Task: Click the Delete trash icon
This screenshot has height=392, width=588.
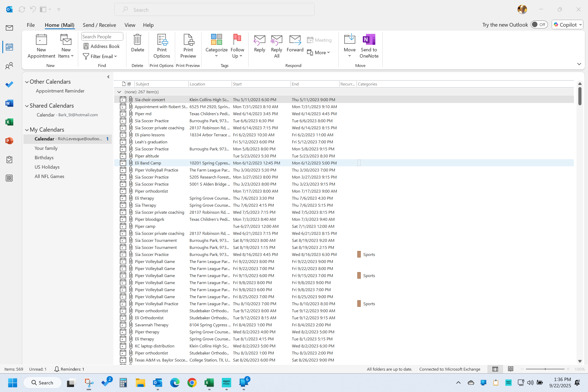Action: [137, 40]
